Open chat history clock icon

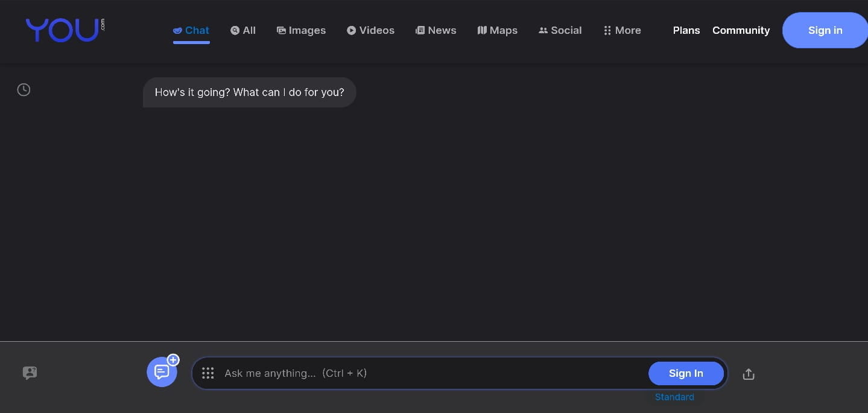(24, 90)
